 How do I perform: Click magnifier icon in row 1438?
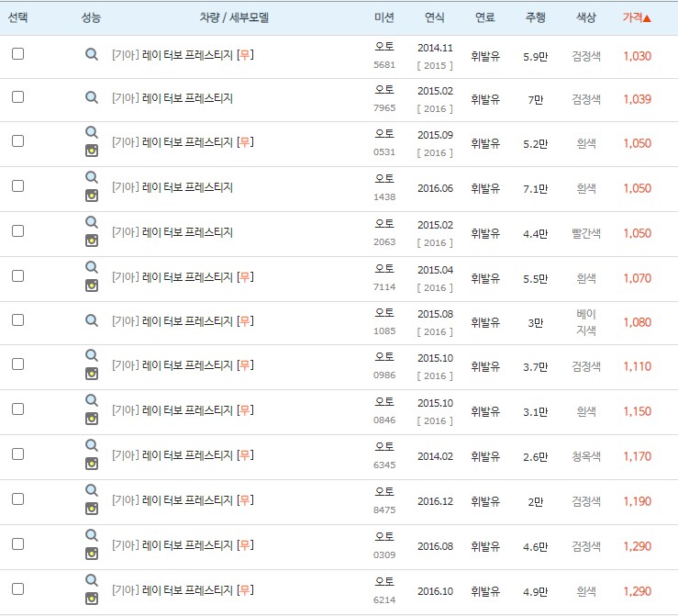pos(91,177)
